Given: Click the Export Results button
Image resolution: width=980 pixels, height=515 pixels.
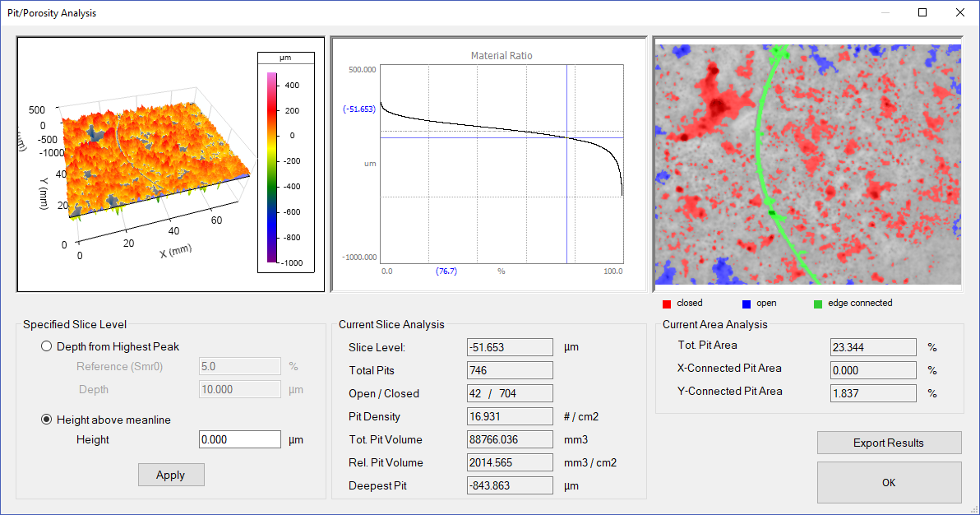Looking at the screenshot, I should (889, 443).
